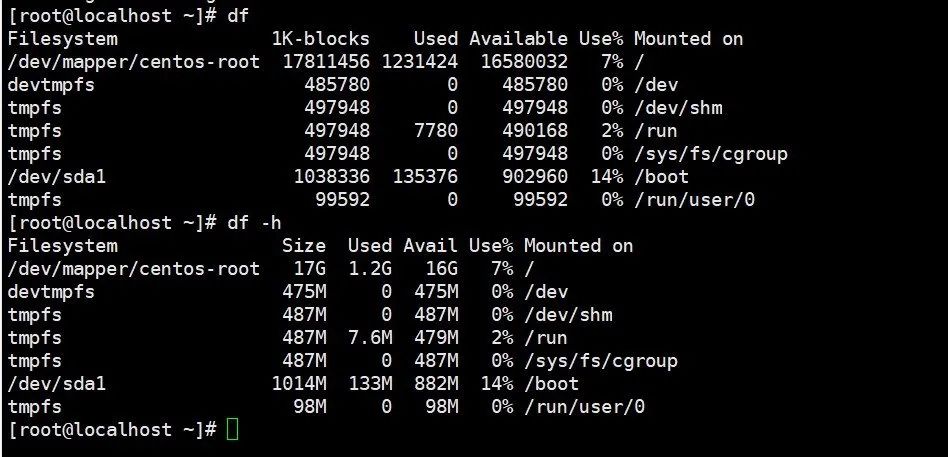Click the "Size" column header
The image size is (948, 457).
[304, 246]
